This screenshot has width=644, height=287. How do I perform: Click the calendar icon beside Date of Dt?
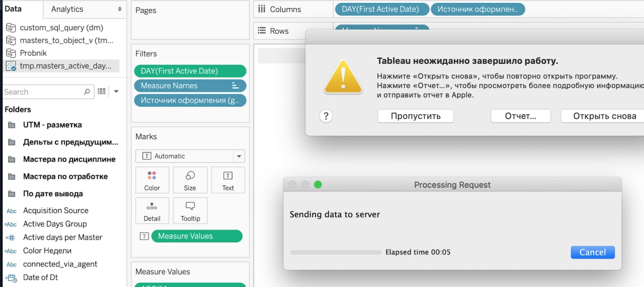(11, 277)
